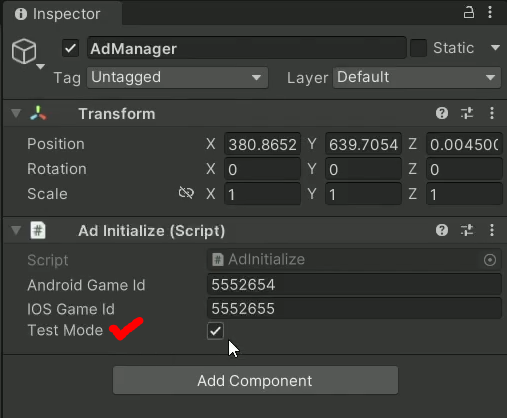The height and width of the screenshot is (418, 507).
Task: Select the Inspector tab
Action: [62, 14]
